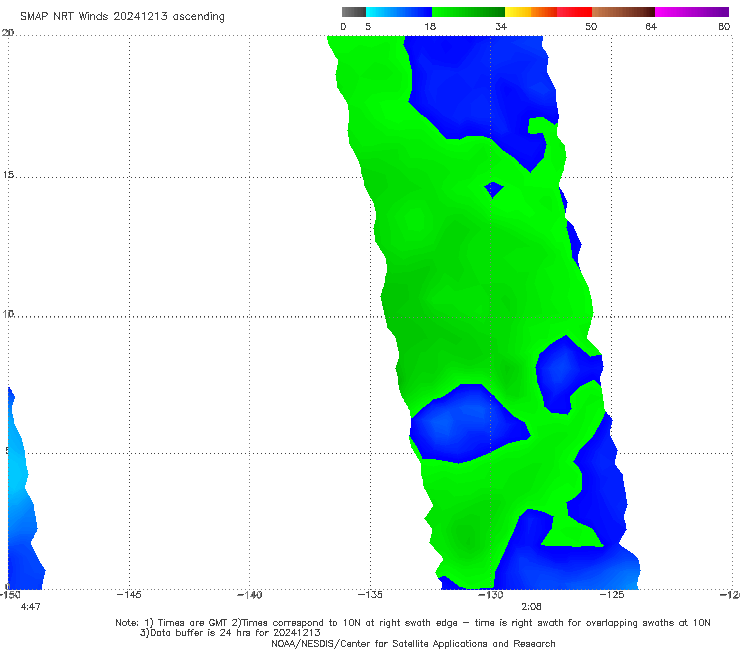The width and height of the screenshot is (740, 650).
Task: Click the color bar label '64'
Action: (651, 26)
